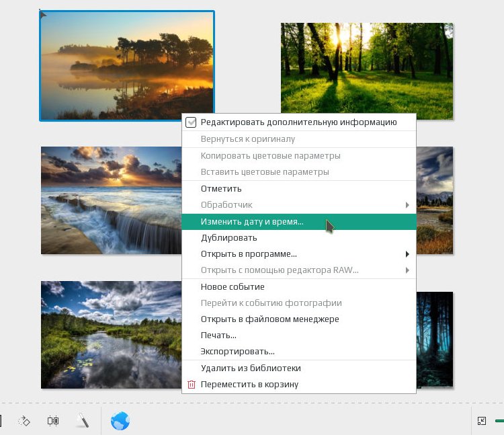Screen dimensions: 504x435
Task: Select the mountain lake thumbnail behind the menu
Action: (x=435, y=200)
